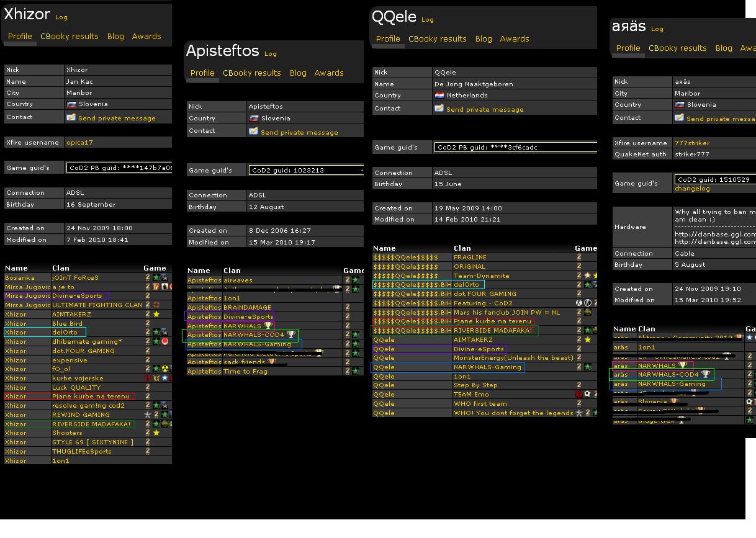Open Xhizor's CoD2 PB guid dropdown
Screen dimensions: 756x538
[x=119, y=168]
